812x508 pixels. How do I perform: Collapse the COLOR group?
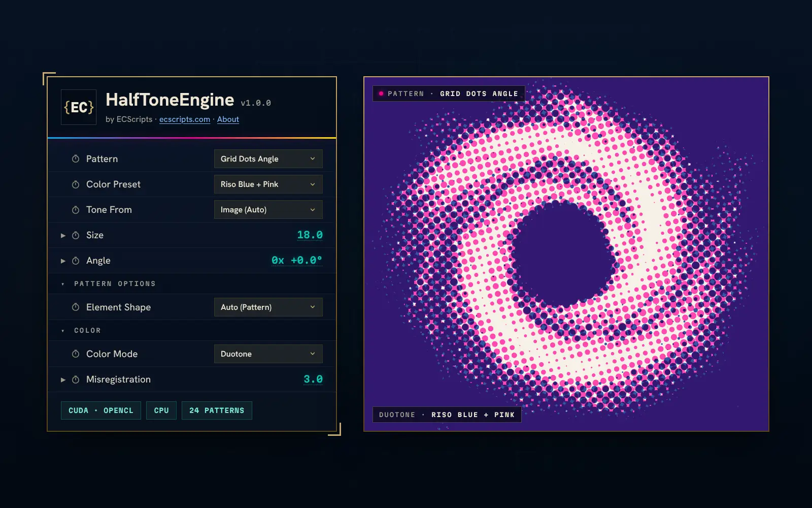click(x=63, y=331)
